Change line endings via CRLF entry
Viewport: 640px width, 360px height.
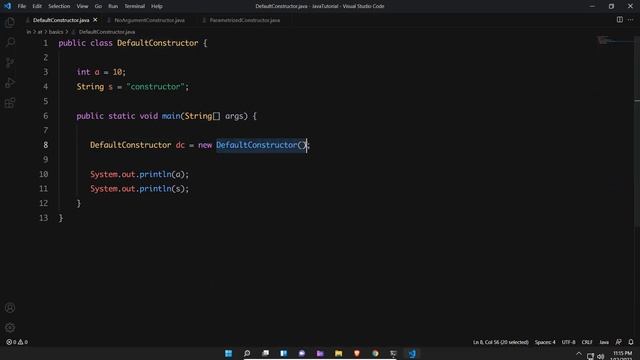pos(587,342)
